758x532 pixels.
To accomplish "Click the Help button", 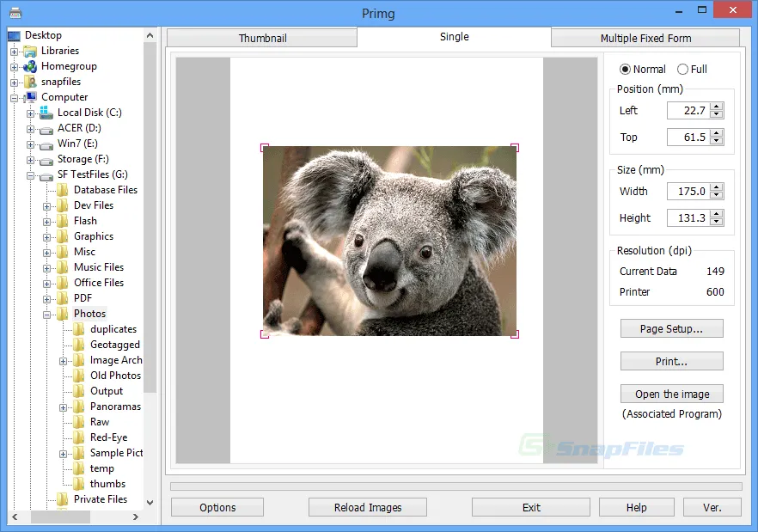I will tap(636, 507).
